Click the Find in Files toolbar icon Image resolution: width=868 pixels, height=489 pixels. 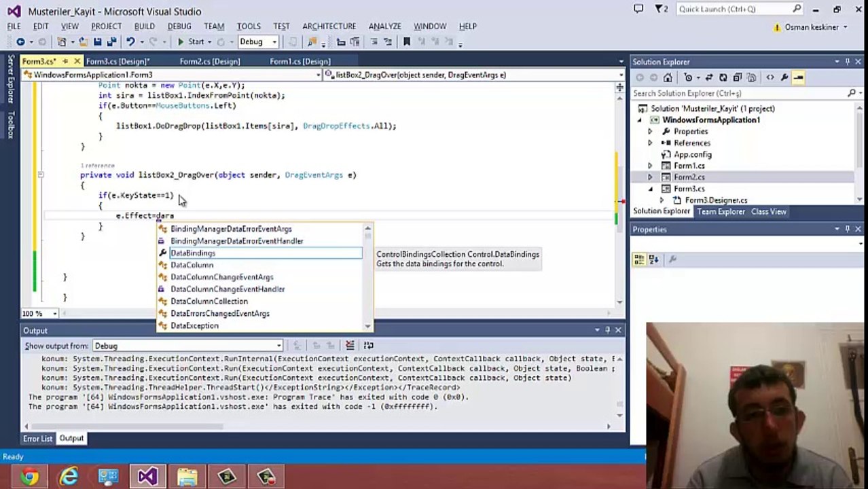[x=312, y=42]
